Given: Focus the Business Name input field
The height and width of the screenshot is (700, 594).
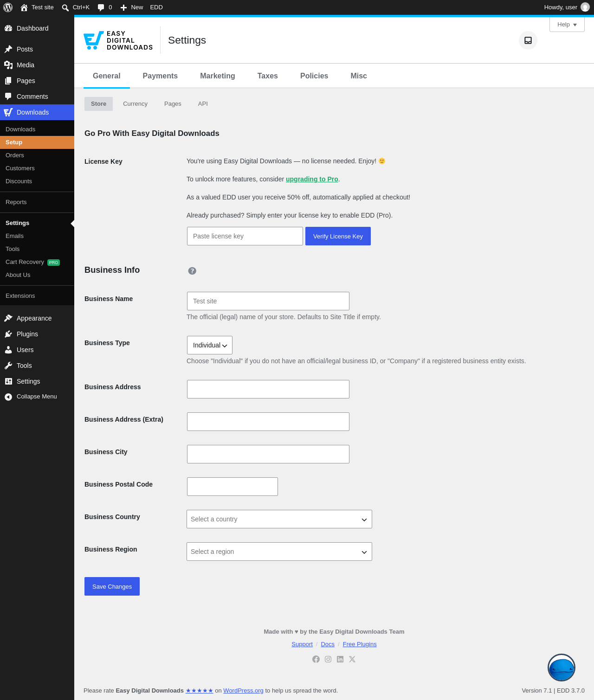Looking at the screenshot, I should (x=268, y=301).
